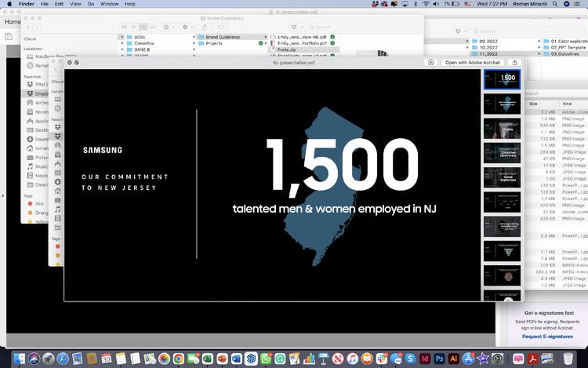Click the Size column header
This screenshot has height=368, width=588.
coord(533,104)
